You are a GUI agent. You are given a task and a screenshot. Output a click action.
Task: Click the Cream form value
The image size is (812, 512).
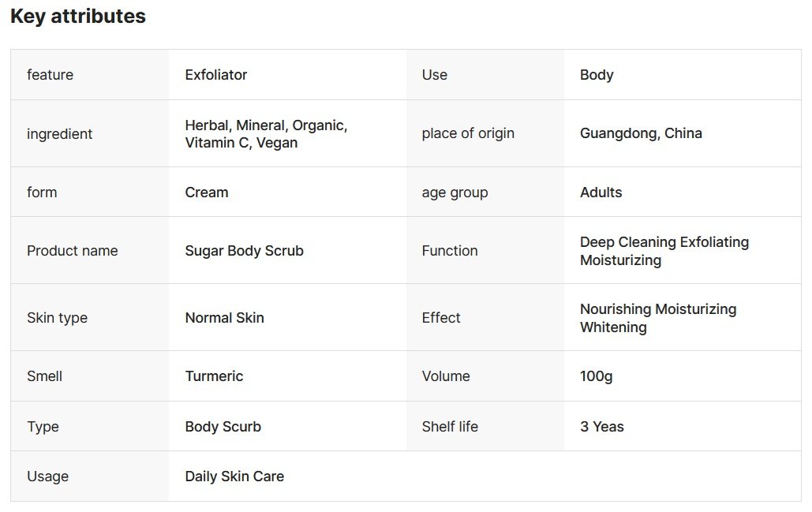[207, 192]
